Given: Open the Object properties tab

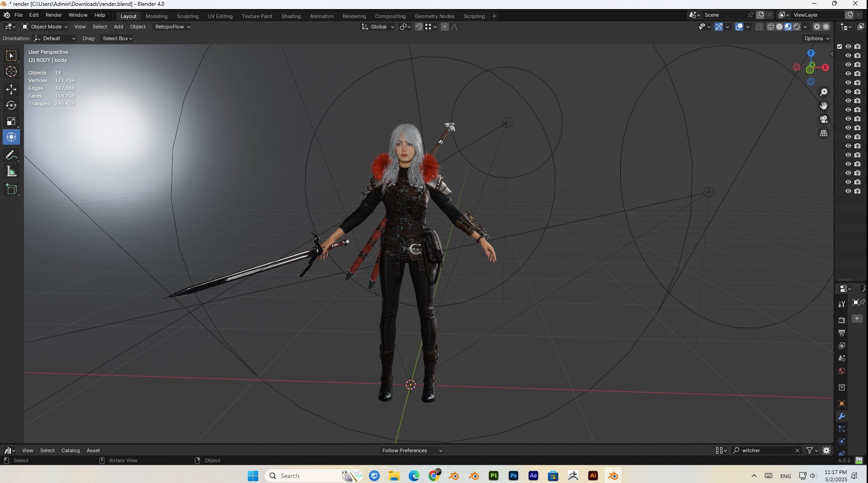Looking at the screenshot, I should [842, 403].
